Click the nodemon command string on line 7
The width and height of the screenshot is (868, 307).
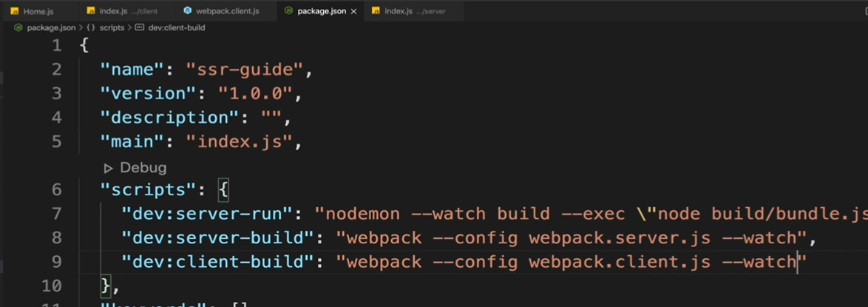coord(591,214)
